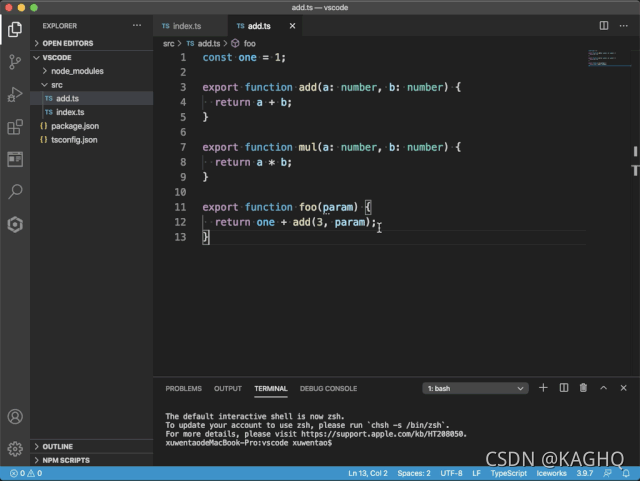Open the Extensions view
This screenshot has height=481, width=640.
pos(15,127)
